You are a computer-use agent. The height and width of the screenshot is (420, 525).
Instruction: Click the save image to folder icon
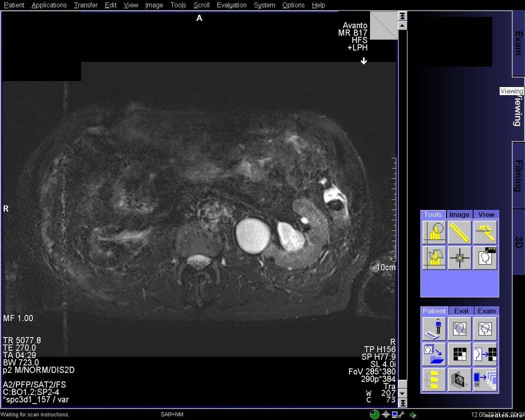(434, 354)
